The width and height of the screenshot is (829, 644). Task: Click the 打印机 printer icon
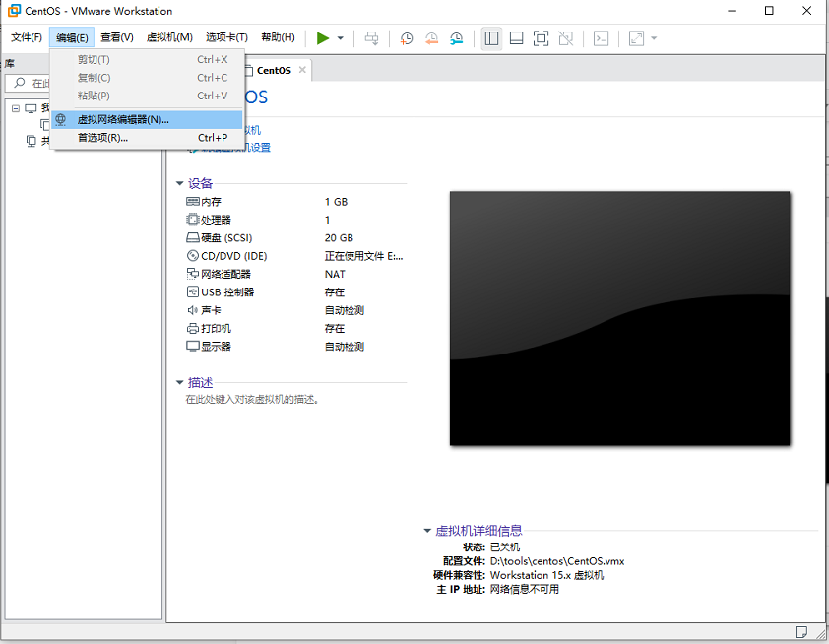pyautogui.click(x=192, y=328)
